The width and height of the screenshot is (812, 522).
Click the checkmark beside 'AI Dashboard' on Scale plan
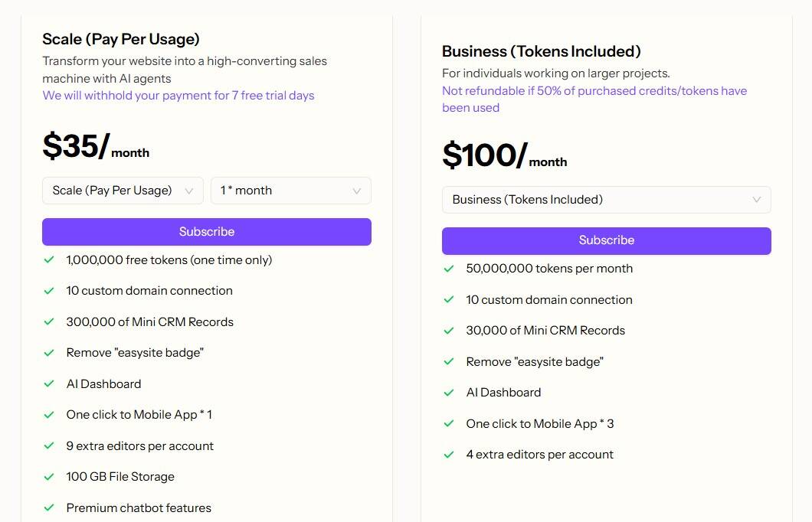(50, 384)
